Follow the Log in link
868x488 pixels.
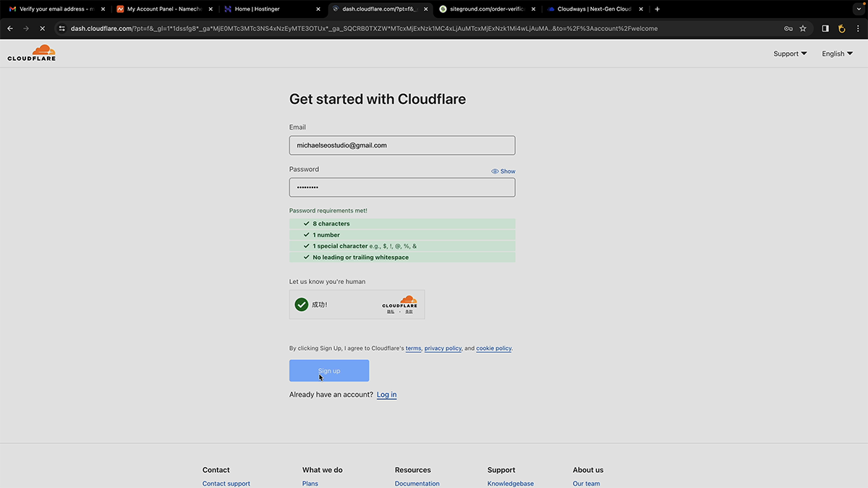pos(387,395)
